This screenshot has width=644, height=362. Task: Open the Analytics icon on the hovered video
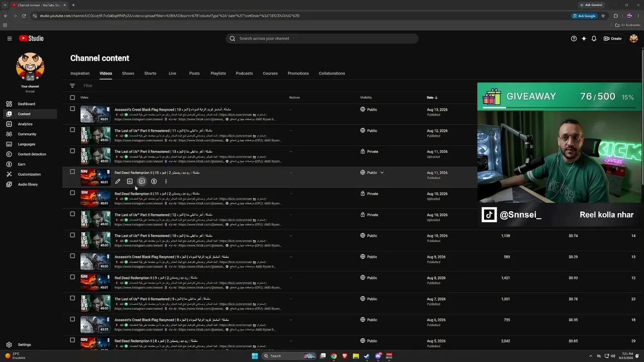click(130, 182)
